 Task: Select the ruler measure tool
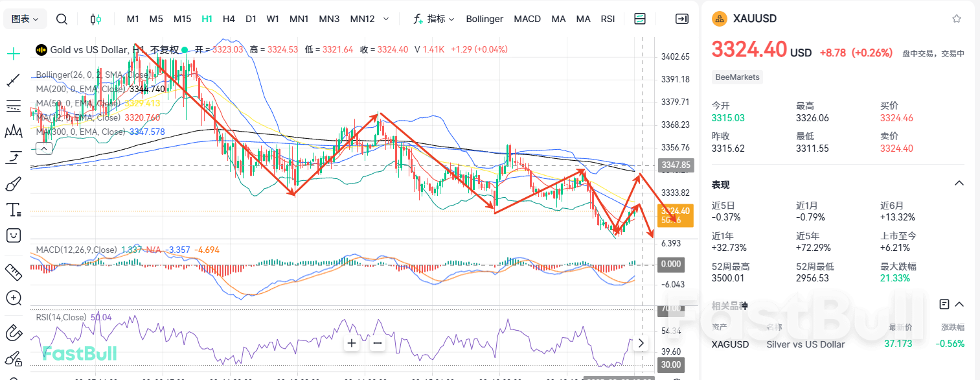coord(14,271)
